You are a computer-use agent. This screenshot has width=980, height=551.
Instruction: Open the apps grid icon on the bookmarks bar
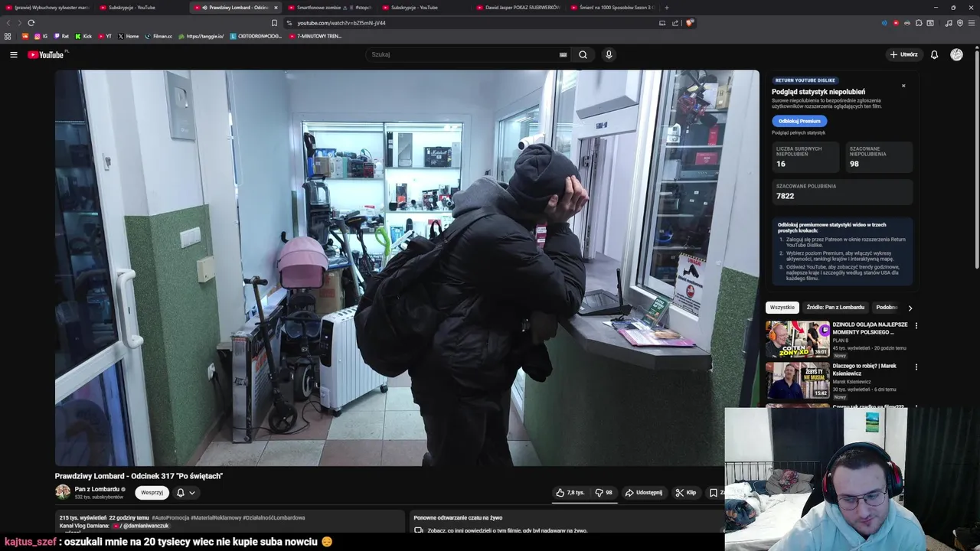[8, 36]
